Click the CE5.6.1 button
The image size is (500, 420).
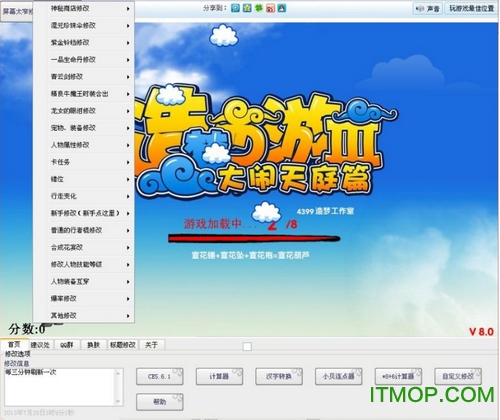pyautogui.click(x=159, y=376)
